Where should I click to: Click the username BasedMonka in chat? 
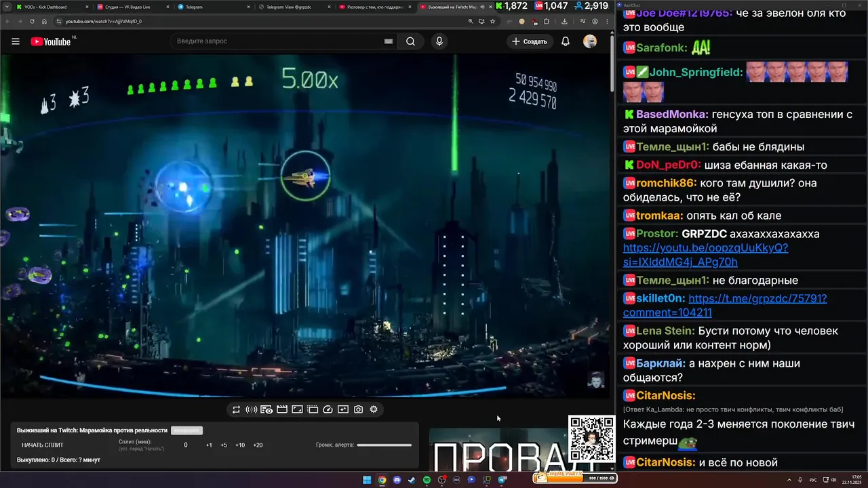[671, 115]
